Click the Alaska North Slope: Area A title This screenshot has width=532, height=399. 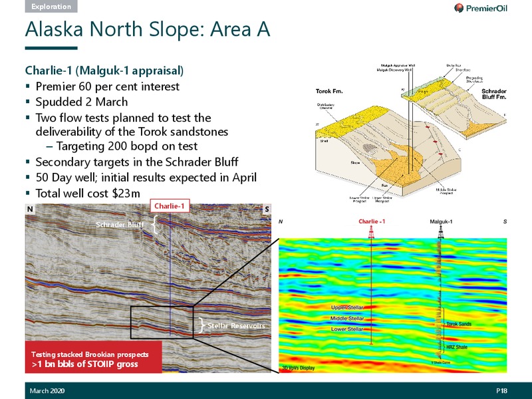tap(148, 29)
